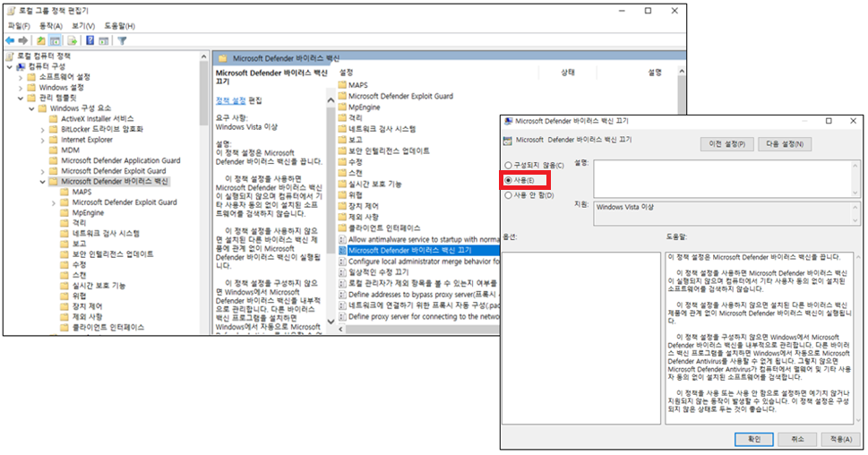
Task: Click the 상태 column header
Action: pos(567,73)
